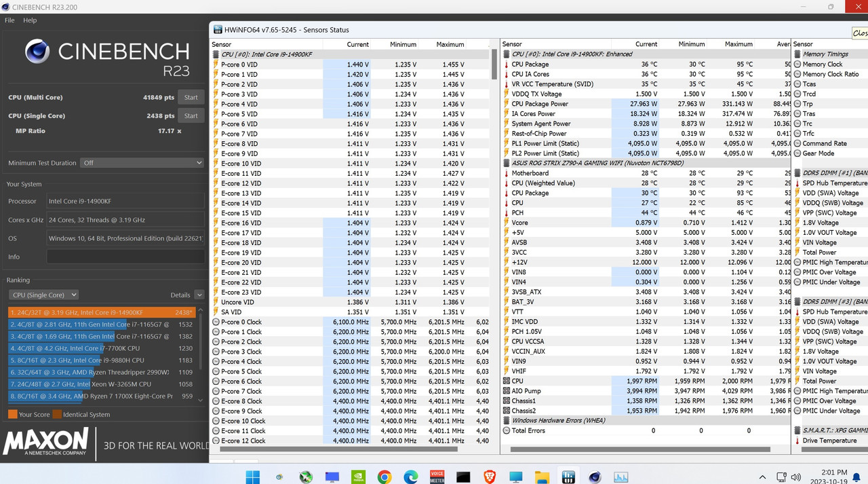Click the clock icon for Memory Clock
The image size is (868, 484).
(797, 64)
